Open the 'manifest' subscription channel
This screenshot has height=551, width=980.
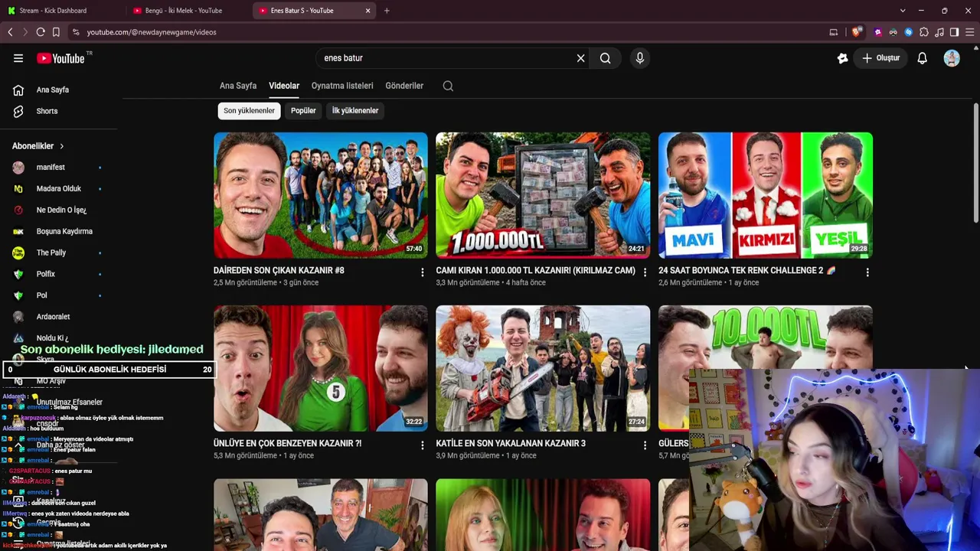tap(51, 168)
